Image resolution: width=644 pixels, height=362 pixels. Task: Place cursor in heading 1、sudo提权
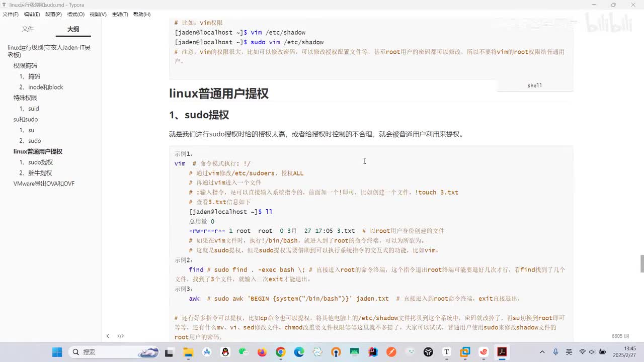[x=199, y=115]
